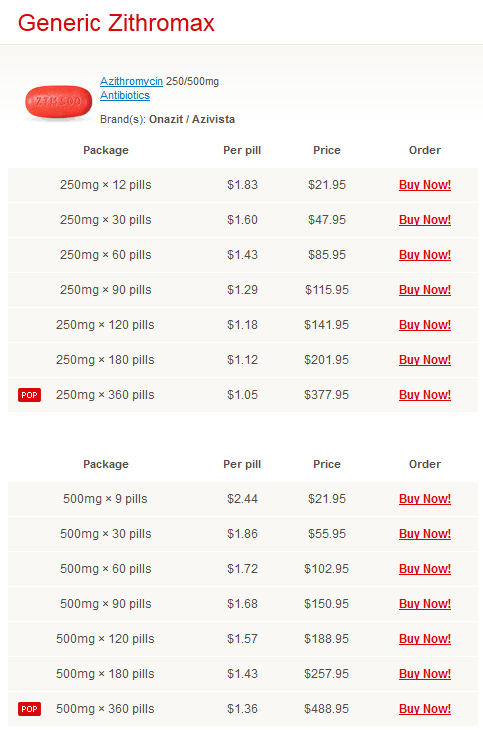483x735 pixels.
Task: Buy 500mg × 360 pills at $488.95
Action: pyautogui.click(x=425, y=709)
